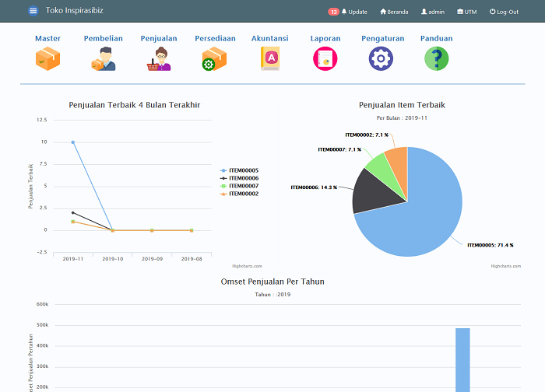
Task: Click the Akuntansi book icon
Action: point(270,58)
